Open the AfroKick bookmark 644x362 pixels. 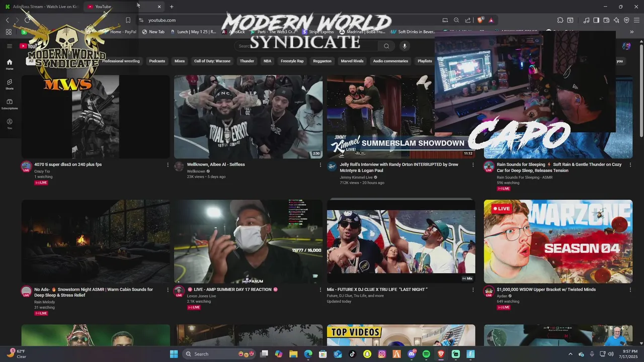[233, 32]
